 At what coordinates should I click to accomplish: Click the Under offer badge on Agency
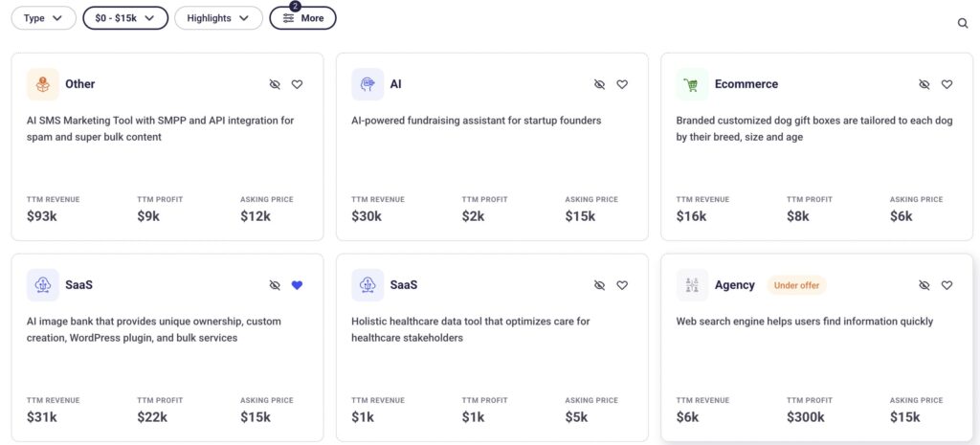click(796, 285)
